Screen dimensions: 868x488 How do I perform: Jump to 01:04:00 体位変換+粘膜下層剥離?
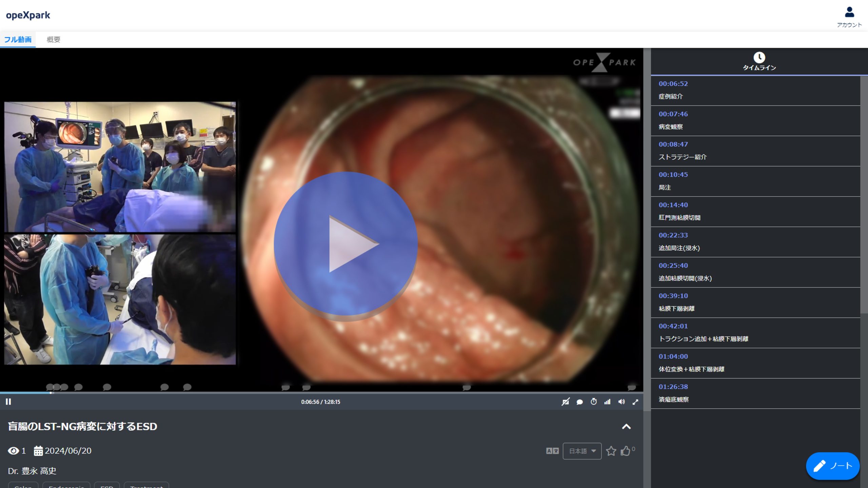click(x=755, y=363)
